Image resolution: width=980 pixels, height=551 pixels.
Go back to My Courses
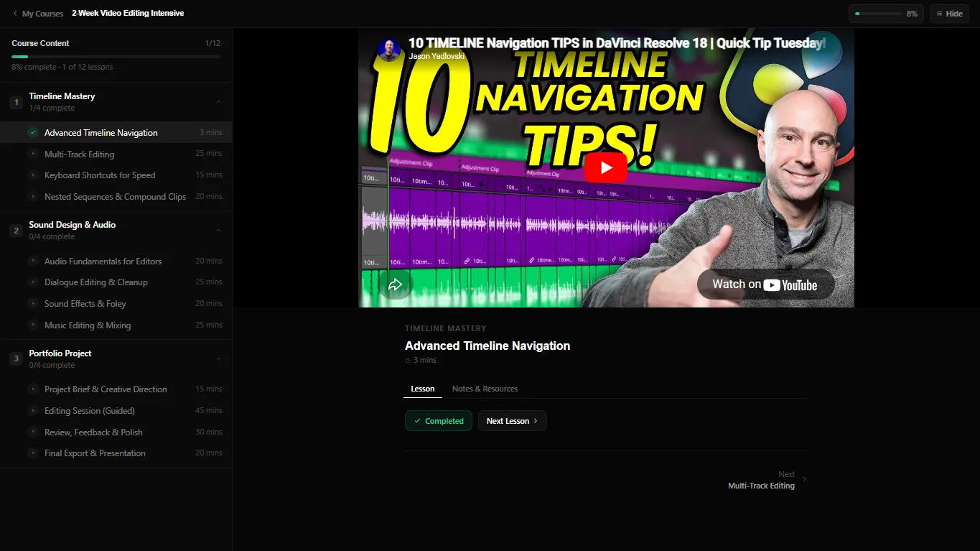click(38, 14)
